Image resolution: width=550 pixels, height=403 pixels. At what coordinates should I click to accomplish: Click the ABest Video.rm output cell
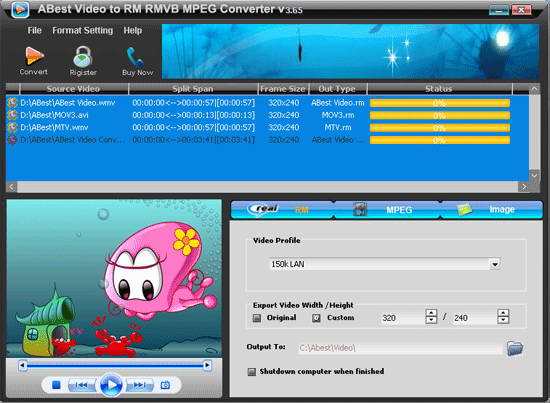[338, 103]
